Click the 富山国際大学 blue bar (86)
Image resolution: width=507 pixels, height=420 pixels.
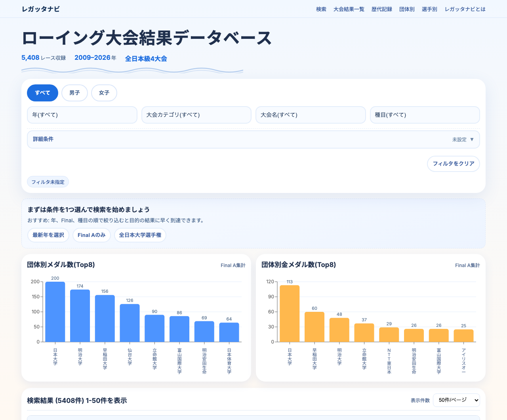point(179,329)
